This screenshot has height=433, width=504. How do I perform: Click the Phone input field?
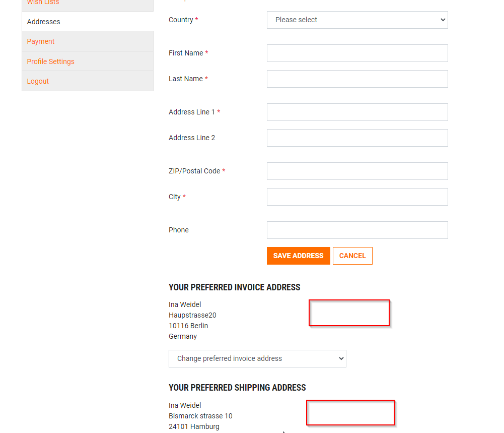tap(357, 230)
